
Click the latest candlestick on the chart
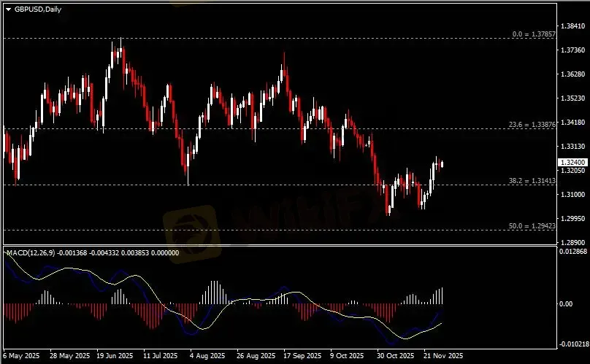(442, 164)
